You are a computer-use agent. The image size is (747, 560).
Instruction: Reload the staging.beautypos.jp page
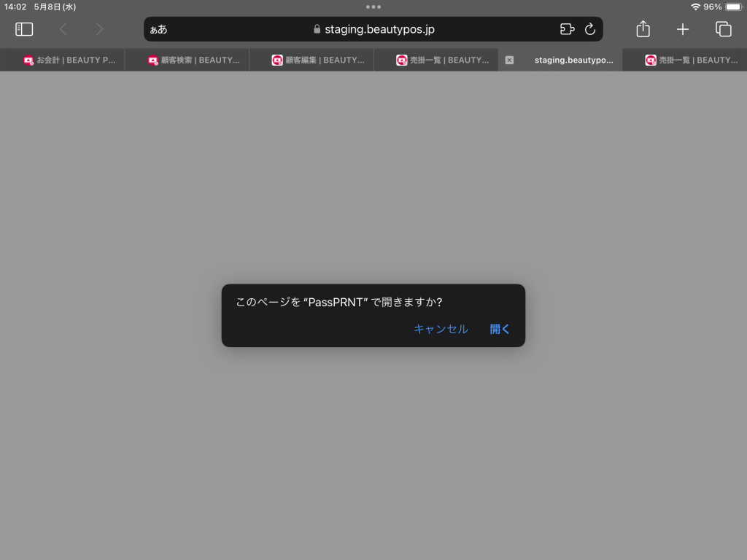coord(590,29)
